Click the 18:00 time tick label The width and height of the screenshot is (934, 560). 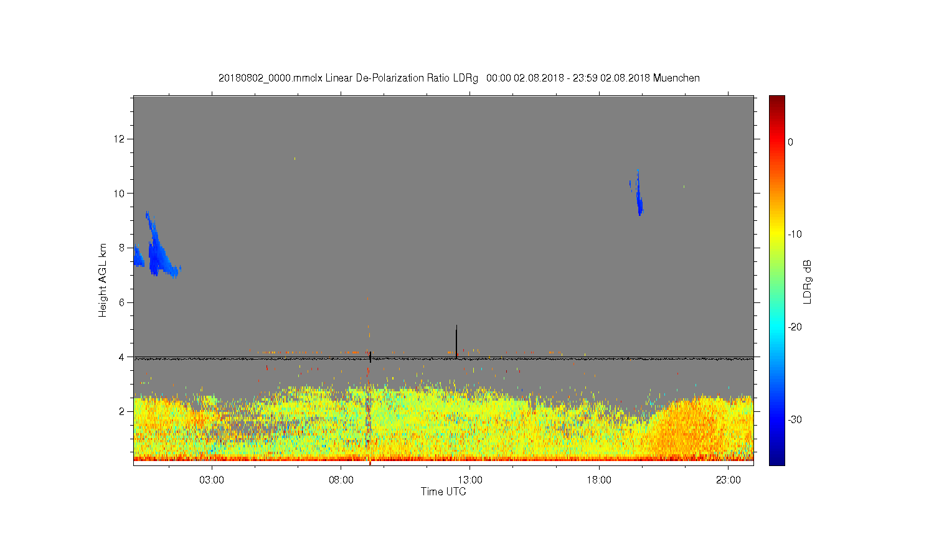point(599,480)
